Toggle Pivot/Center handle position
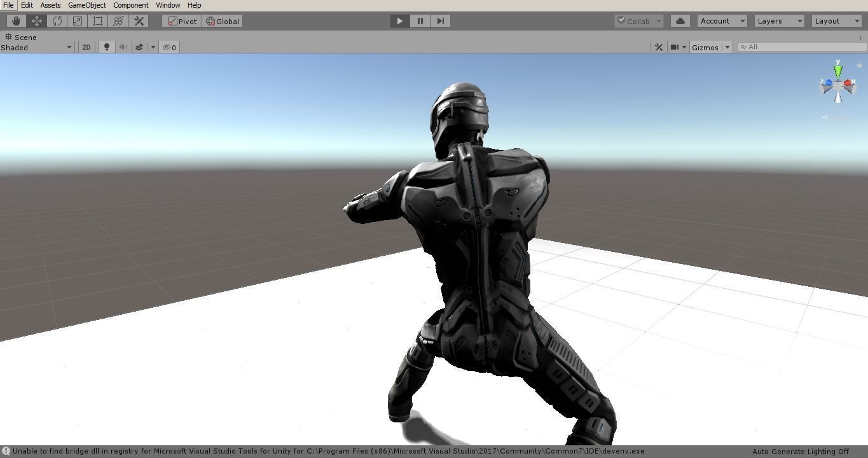 coord(183,21)
